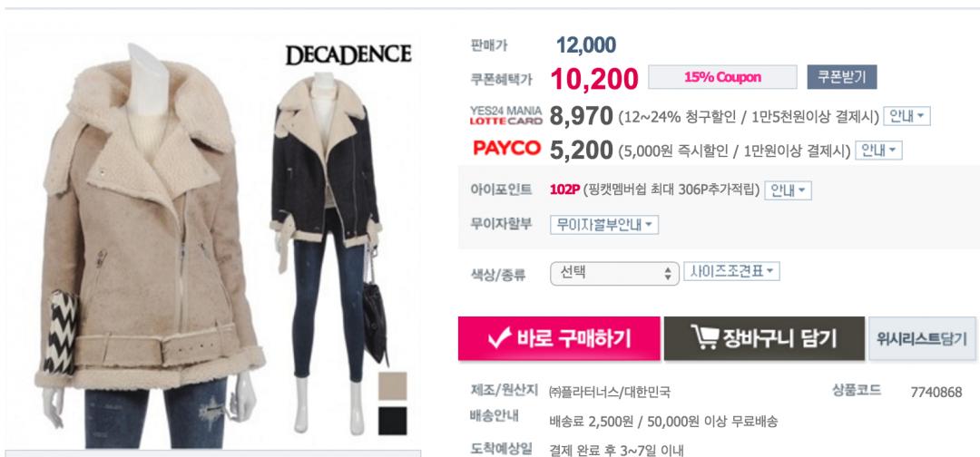
Task: Click the 위시리스트담기 button
Action: click(x=922, y=338)
